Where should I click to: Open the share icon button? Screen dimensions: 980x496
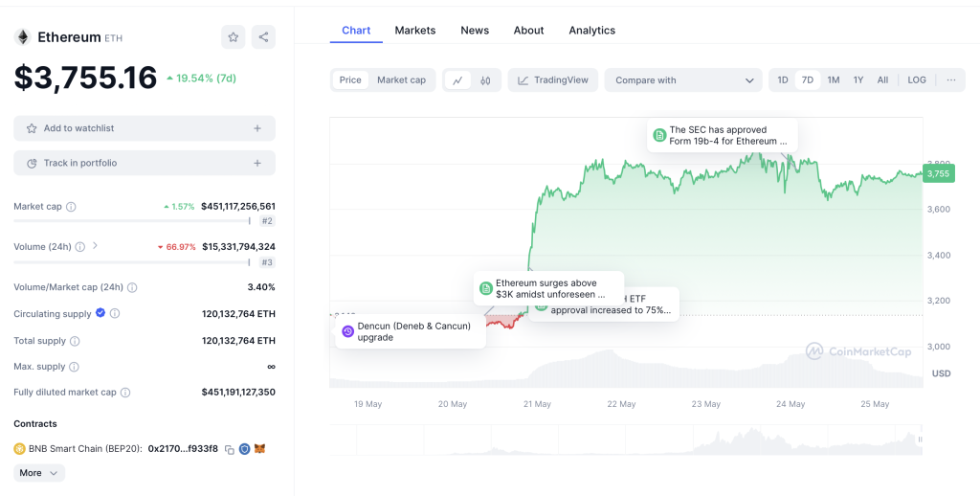(x=263, y=37)
